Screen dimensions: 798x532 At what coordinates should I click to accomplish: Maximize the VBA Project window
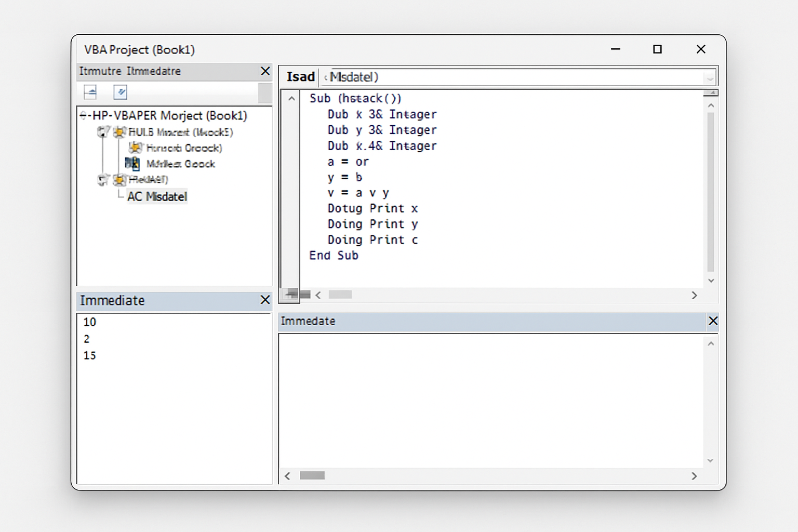click(657, 49)
